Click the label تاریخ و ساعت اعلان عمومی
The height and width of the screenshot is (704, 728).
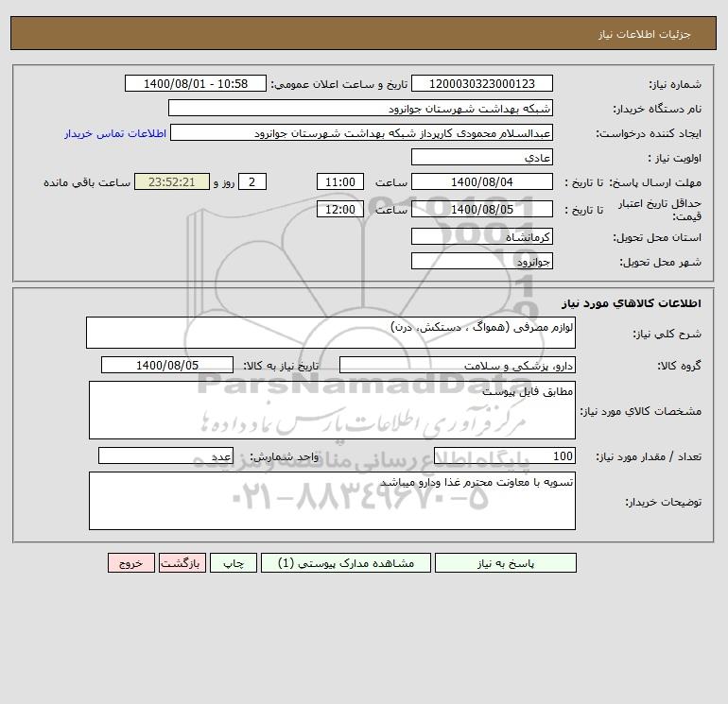click(338, 84)
